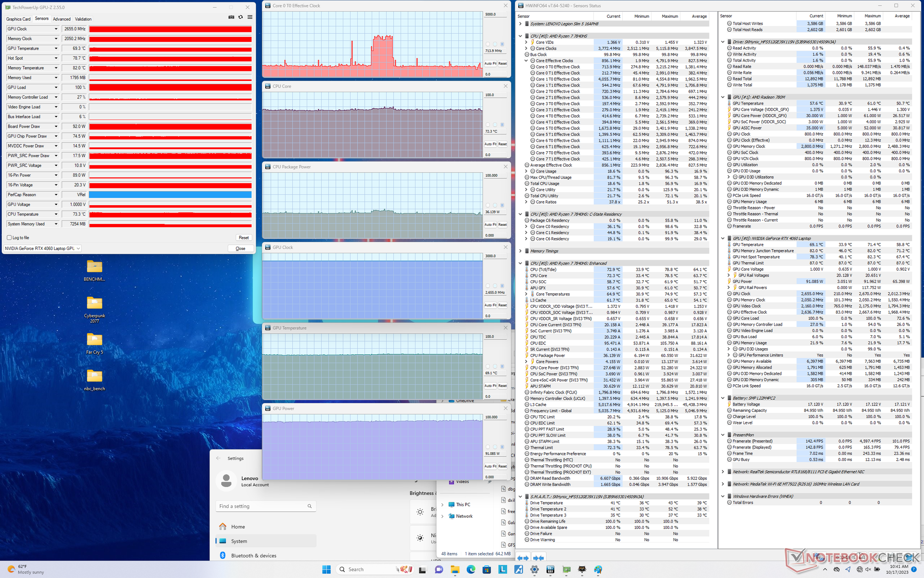Viewport: 924px width, 578px height.
Task: Click the Find a setting search field
Action: coord(266,506)
